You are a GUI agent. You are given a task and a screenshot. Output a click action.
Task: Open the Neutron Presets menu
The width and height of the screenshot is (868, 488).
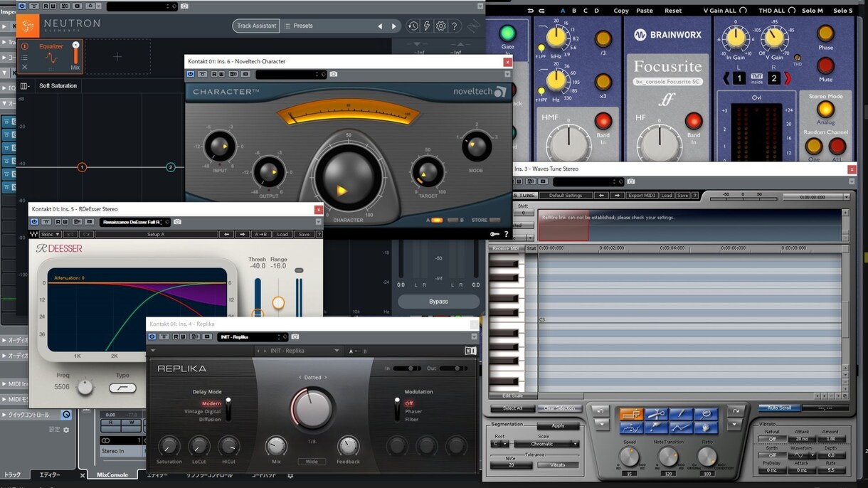coord(299,26)
